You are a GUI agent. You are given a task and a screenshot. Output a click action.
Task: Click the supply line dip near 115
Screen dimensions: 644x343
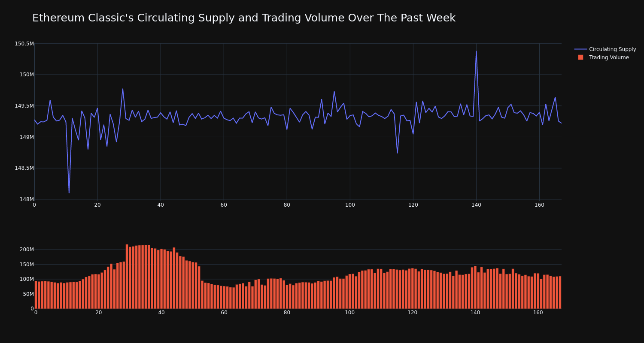(397, 153)
